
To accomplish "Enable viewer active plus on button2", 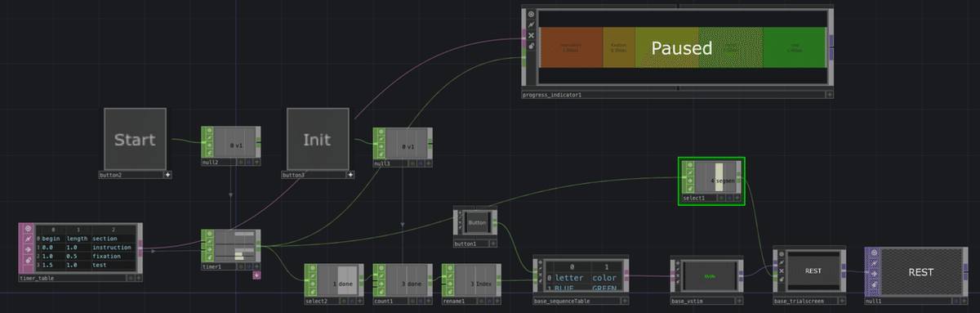I will (167, 174).
